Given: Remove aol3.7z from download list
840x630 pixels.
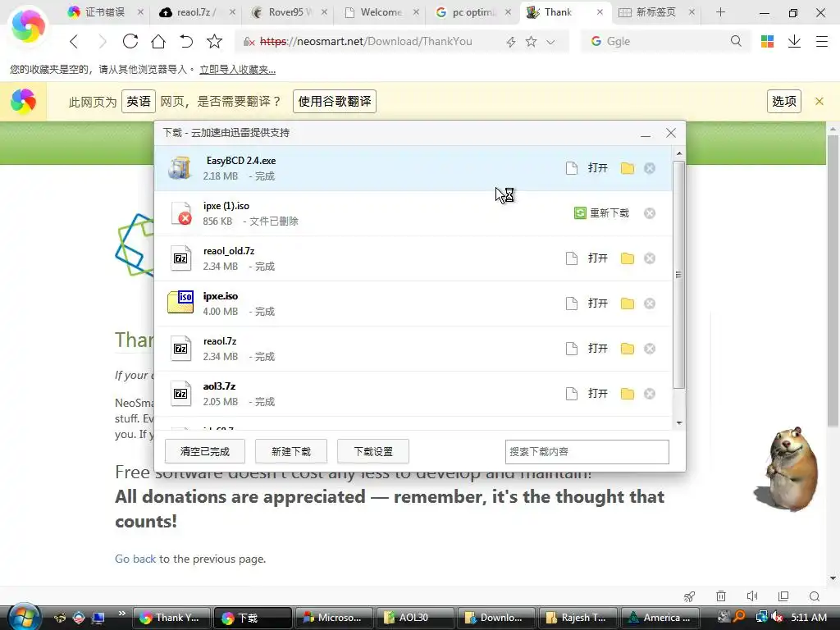Looking at the screenshot, I should tap(650, 393).
